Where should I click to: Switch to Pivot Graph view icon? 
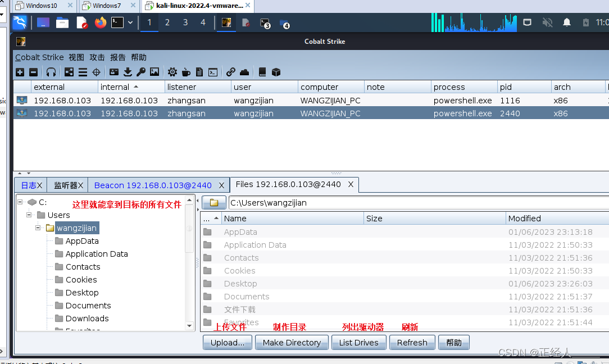69,72
